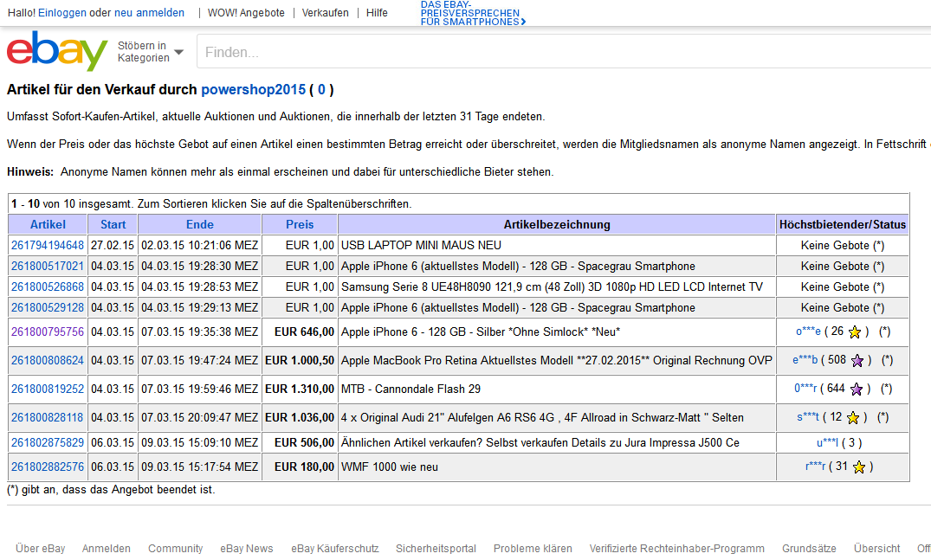
Task: Select price EUR 646,00
Action: pyautogui.click(x=304, y=331)
